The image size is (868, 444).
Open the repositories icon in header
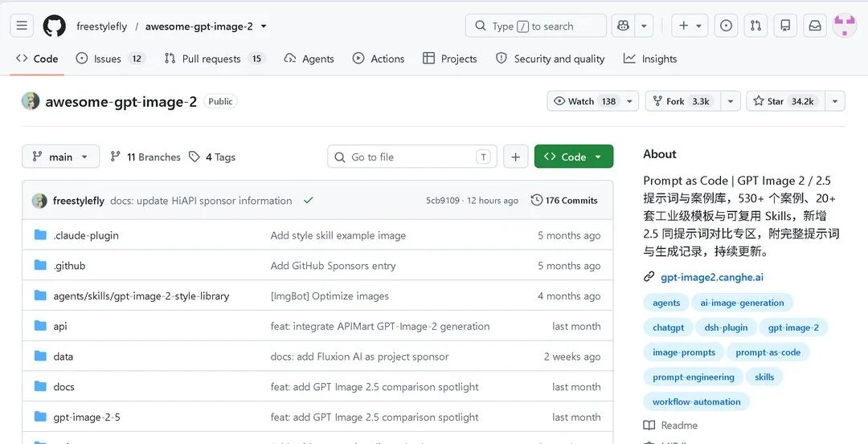(x=785, y=26)
